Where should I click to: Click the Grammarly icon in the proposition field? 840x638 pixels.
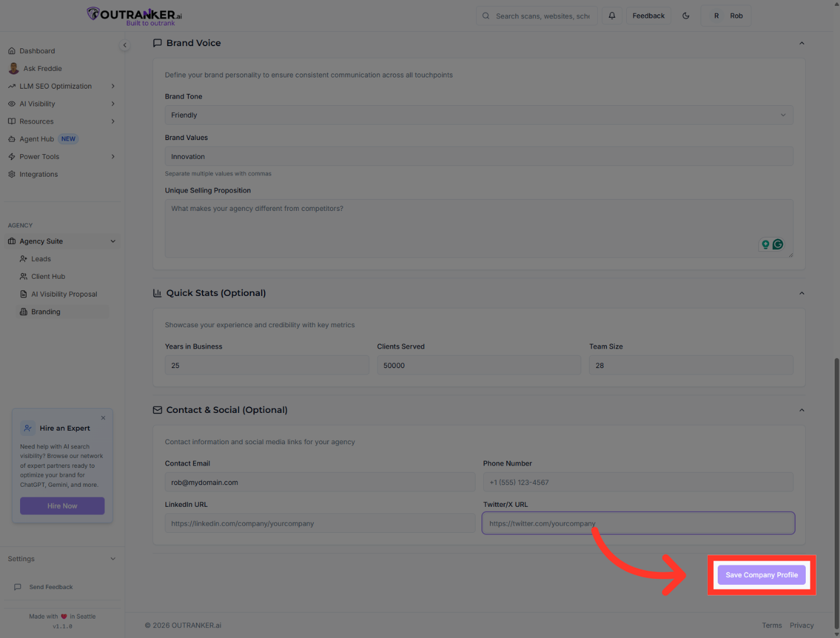(777, 244)
